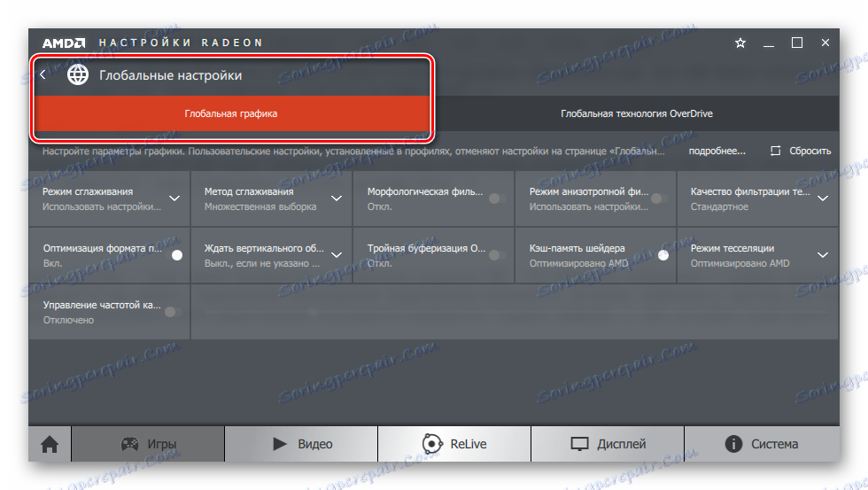Image resolution: width=868 pixels, height=490 pixels.
Task: Expand Качество фильтрации текстур dropdown
Action: point(823,198)
